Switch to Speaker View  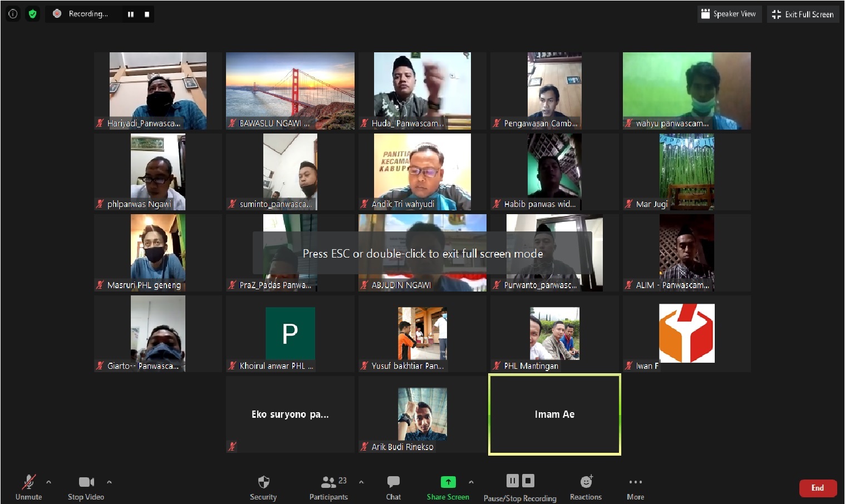click(729, 14)
